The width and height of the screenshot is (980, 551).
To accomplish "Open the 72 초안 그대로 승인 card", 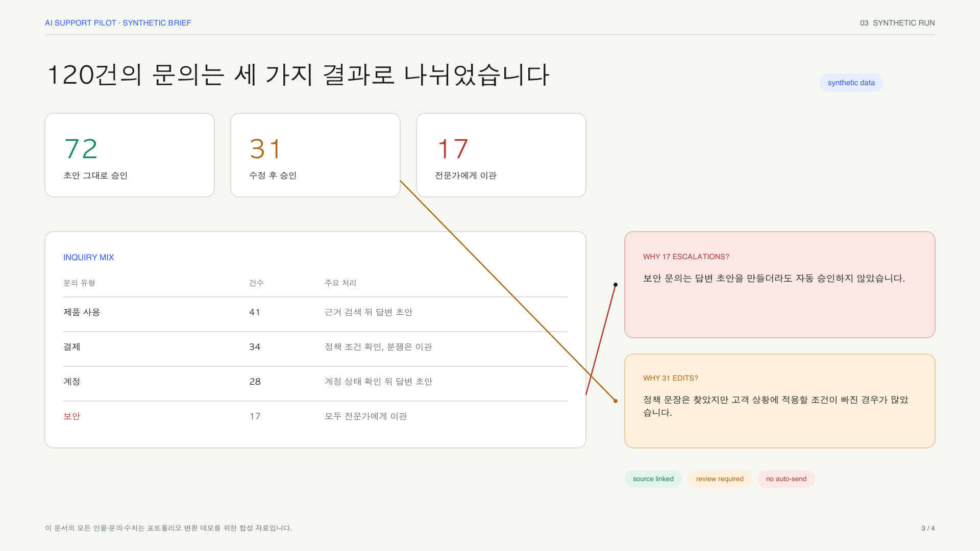I will click(x=130, y=155).
